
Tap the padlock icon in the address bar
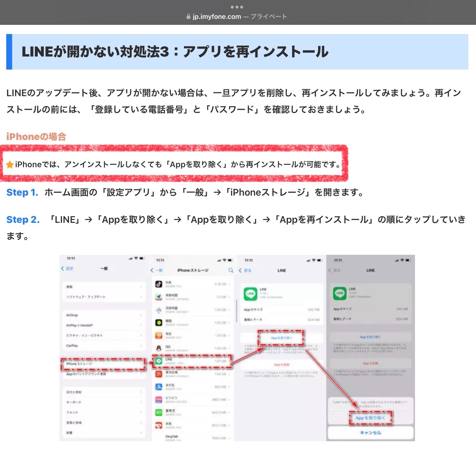[x=188, y=17]
